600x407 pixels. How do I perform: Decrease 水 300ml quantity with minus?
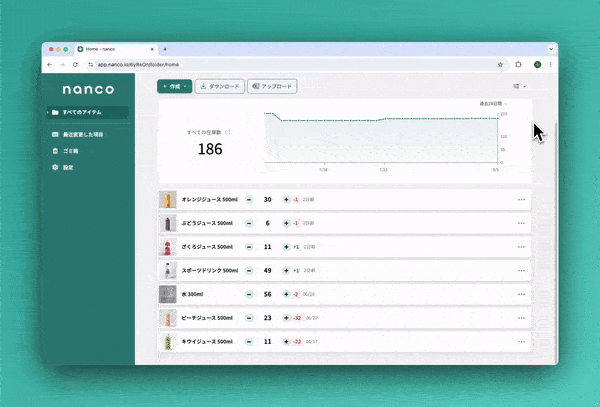point(249,294)
